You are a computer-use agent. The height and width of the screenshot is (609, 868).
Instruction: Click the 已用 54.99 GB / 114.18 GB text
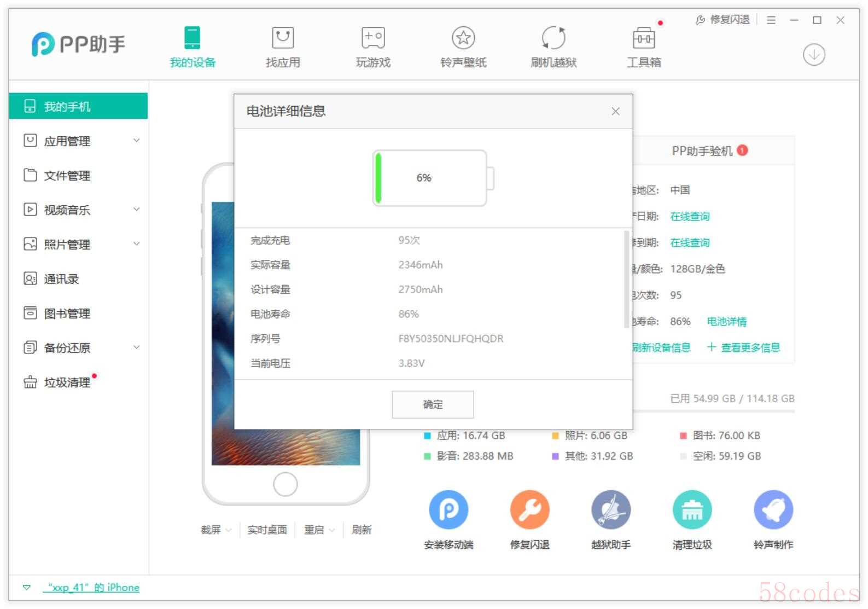point(732,398)
